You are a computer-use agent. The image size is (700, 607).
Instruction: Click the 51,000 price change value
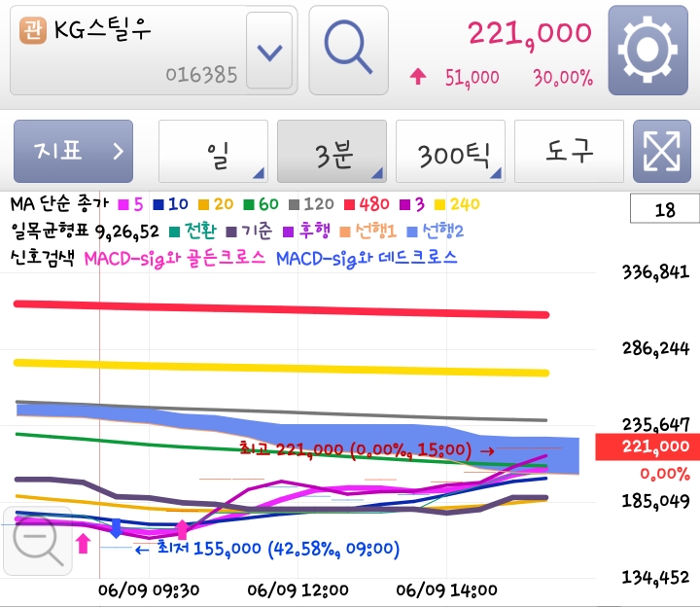pos(472,78)
